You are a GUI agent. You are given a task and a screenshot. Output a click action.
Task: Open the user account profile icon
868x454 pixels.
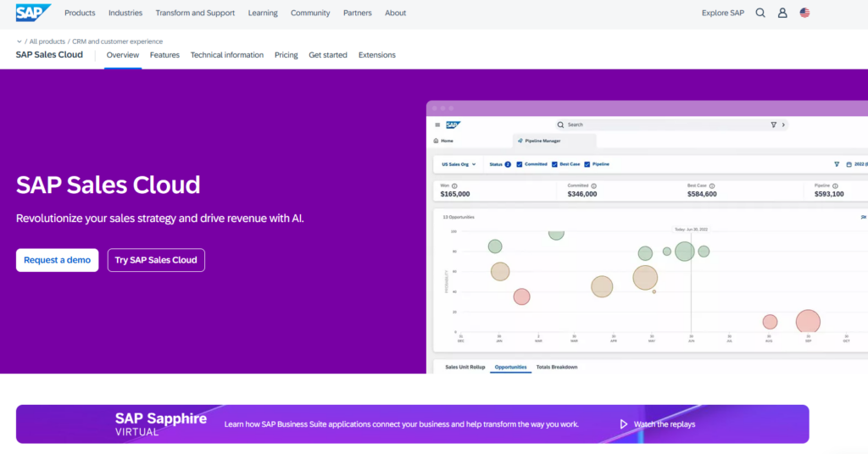782,13
